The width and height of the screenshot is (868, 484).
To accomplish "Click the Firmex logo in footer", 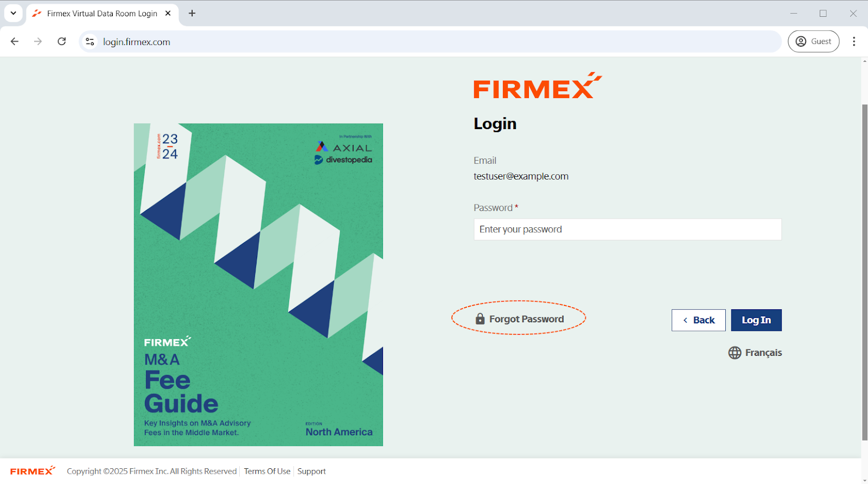I will point(33,470).
